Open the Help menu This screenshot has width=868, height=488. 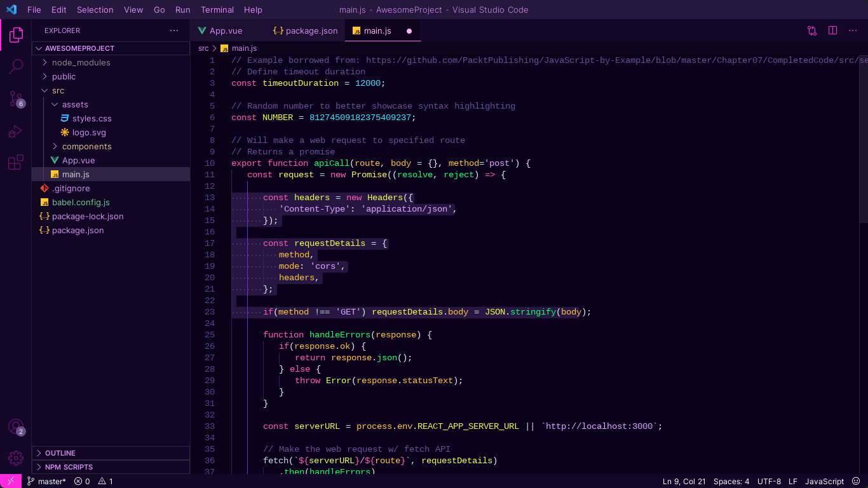coord(253,10)
